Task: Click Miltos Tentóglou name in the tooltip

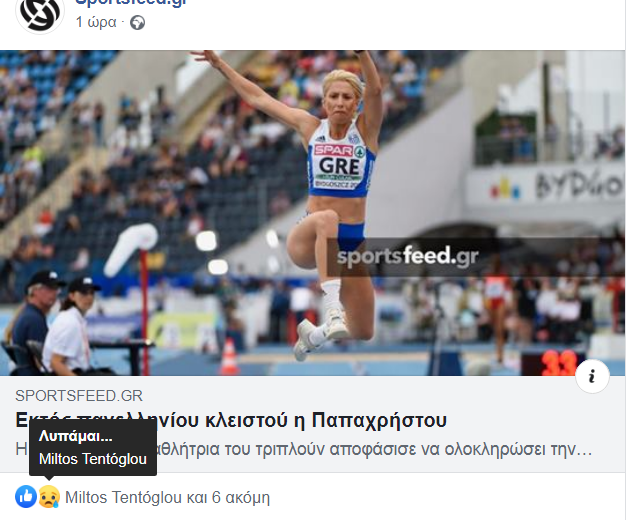Action: [x=93, y=459]
